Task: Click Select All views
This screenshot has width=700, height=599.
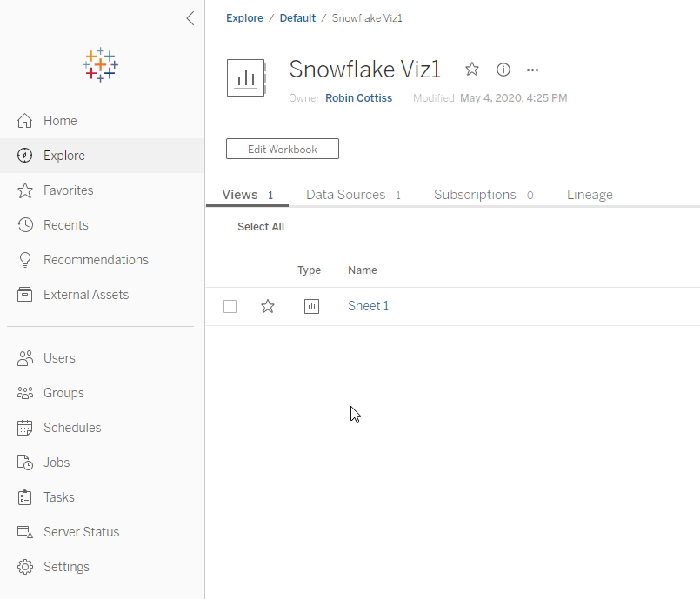Action: 261,227
